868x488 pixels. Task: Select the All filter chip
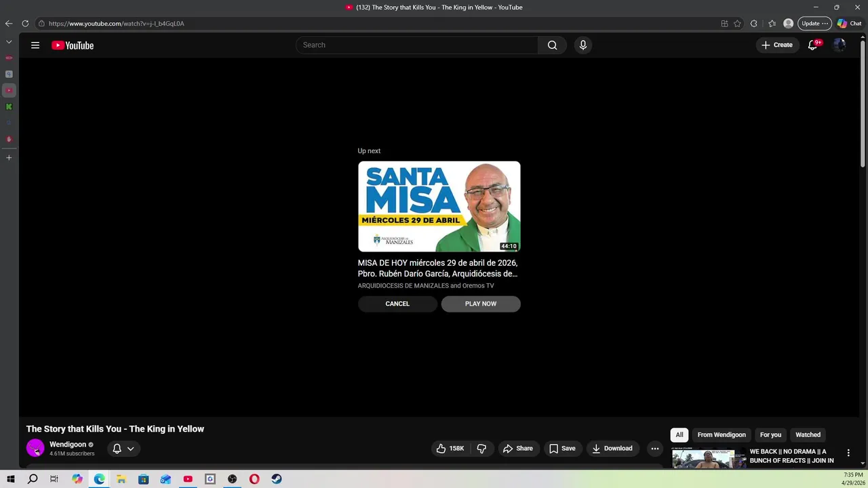679,435
